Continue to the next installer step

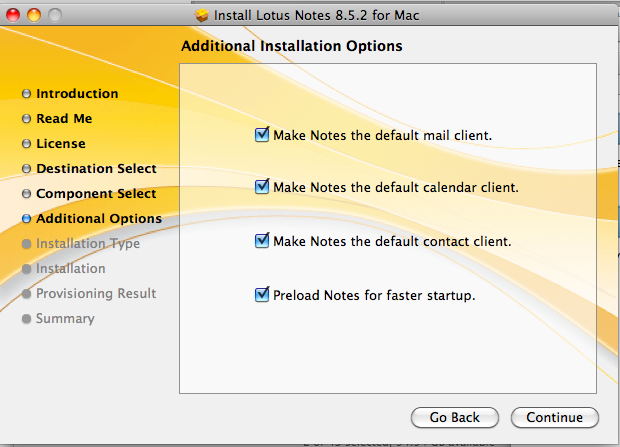coord(555,417)
